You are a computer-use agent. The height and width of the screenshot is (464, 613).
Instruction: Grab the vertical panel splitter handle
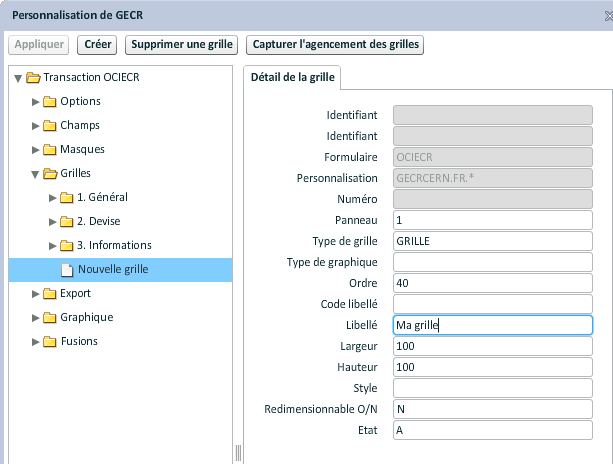click(238, 452)
